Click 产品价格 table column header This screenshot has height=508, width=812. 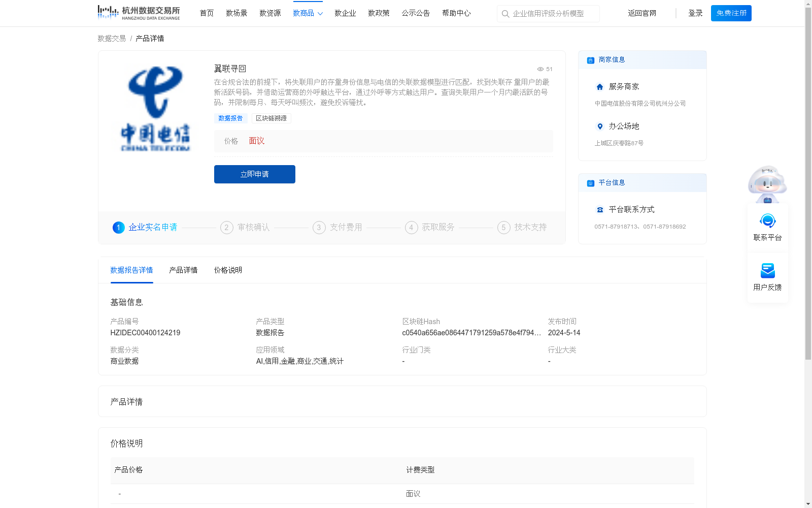pyautogui.click(x=128, y=470)
